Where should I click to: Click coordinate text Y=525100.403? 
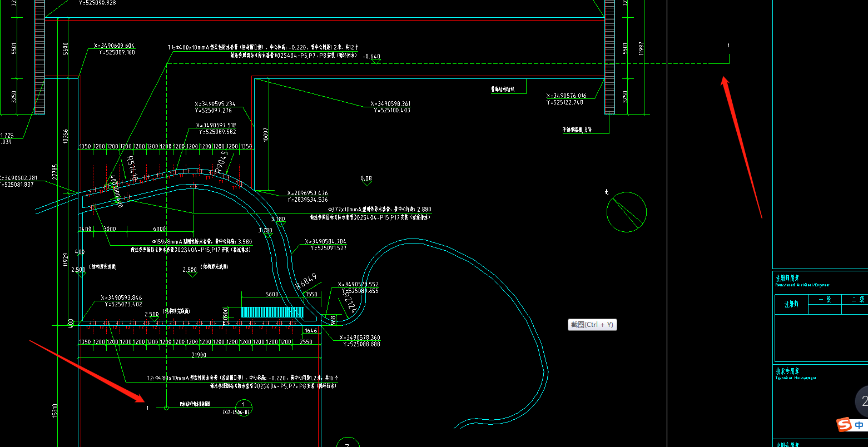pyautogui.click(x=392, y=111)
